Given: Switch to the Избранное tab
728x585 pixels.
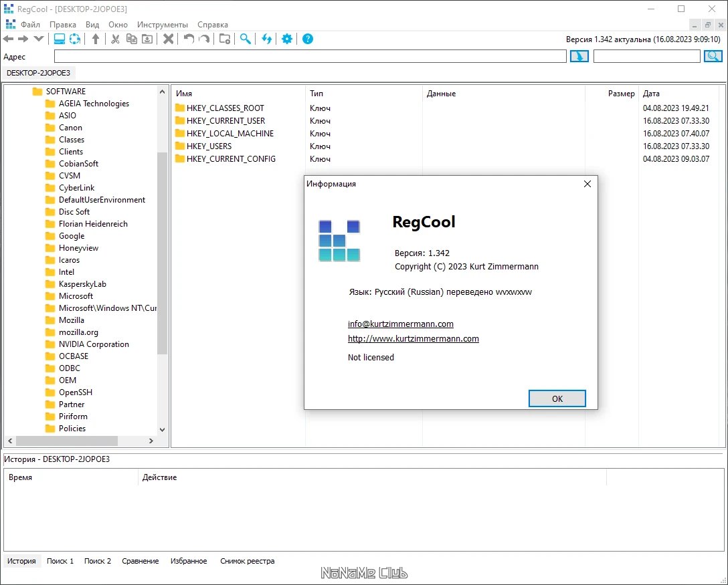Looking at the screenshot, I should (189, 561).
